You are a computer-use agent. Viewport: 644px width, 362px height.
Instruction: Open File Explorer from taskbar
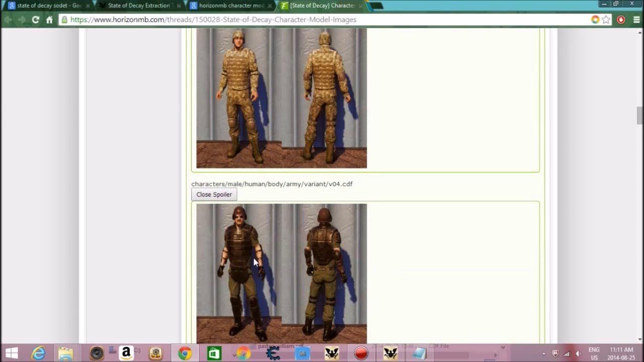pos(65,353)
